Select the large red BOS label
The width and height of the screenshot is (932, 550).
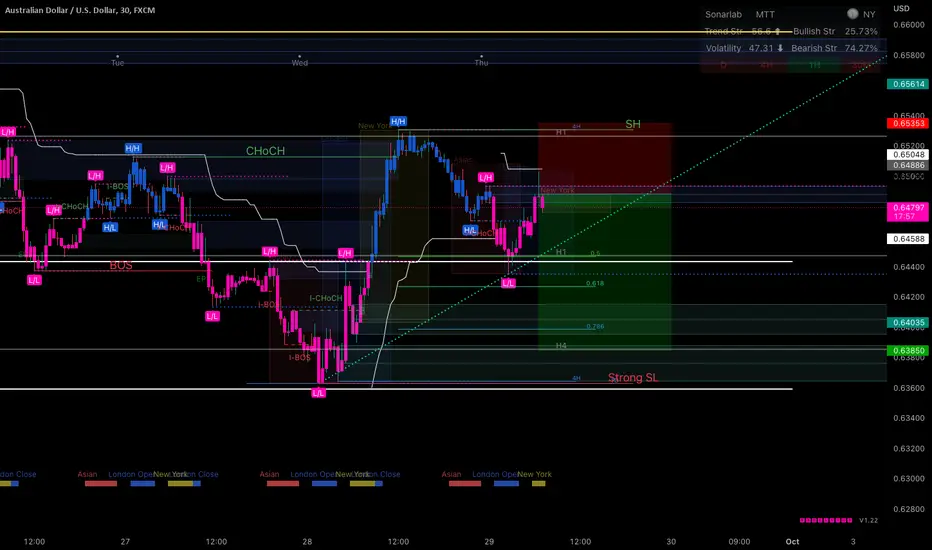click(x=121, y=265)
